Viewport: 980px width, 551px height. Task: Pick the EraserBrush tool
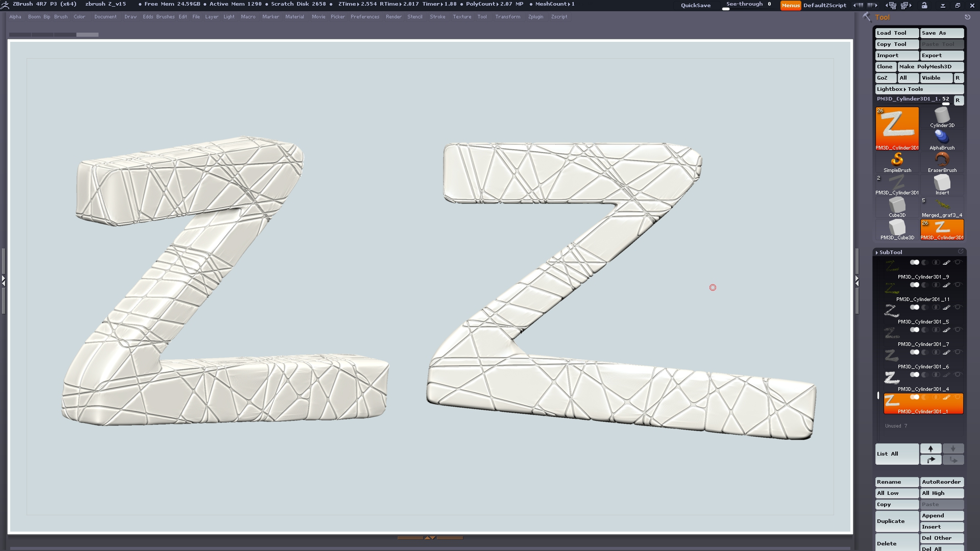(942, 161)
